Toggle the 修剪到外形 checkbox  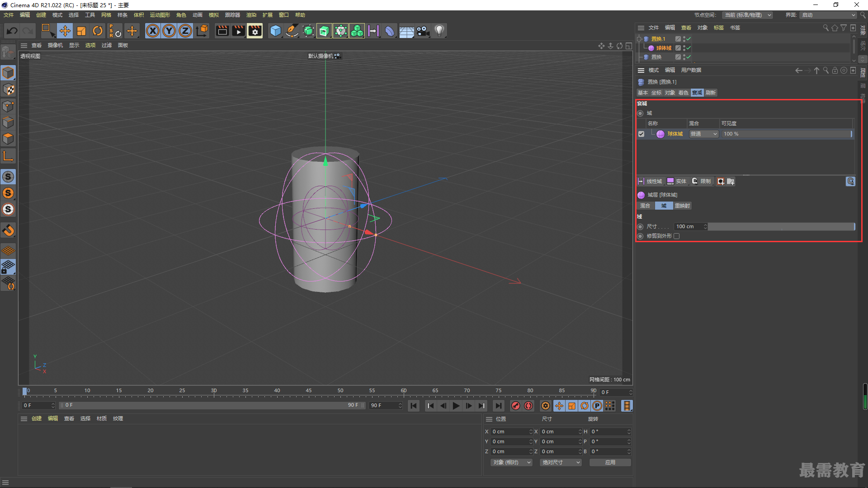point(677,236)
